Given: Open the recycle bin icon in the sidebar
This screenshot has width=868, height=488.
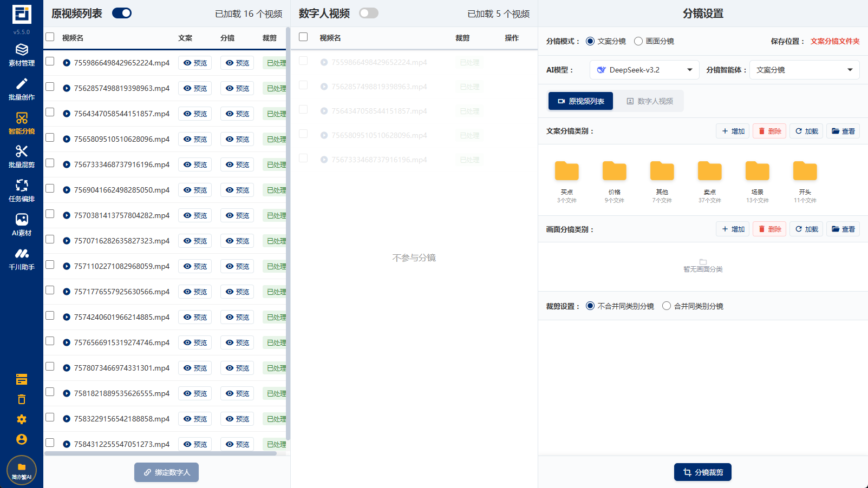Looking at the screenshot, I should pos(21,399).
